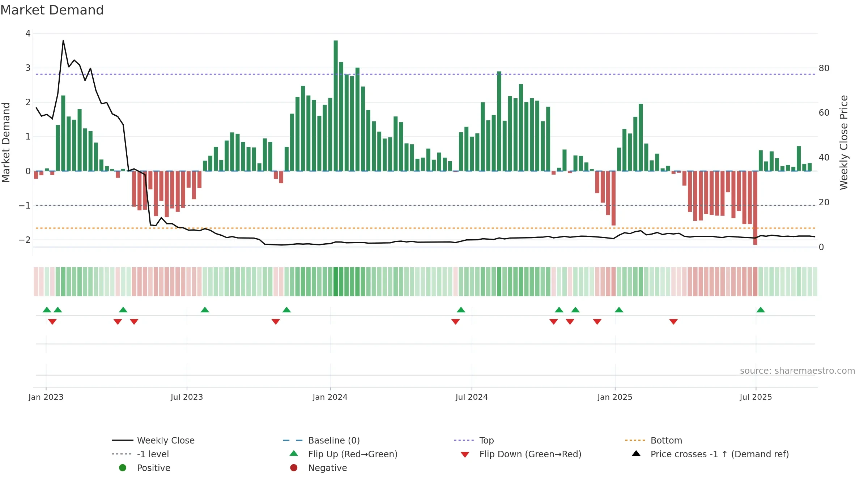Click the Weekly Close Price axis title
This screenshot has height=488, width=868.
pos(844,142)
